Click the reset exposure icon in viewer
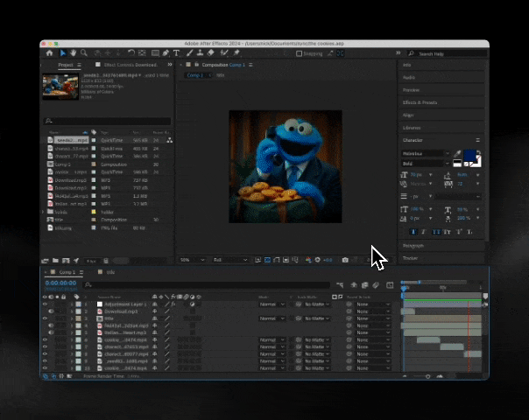This screenshot has width=529, height=420. pos(317,260)
